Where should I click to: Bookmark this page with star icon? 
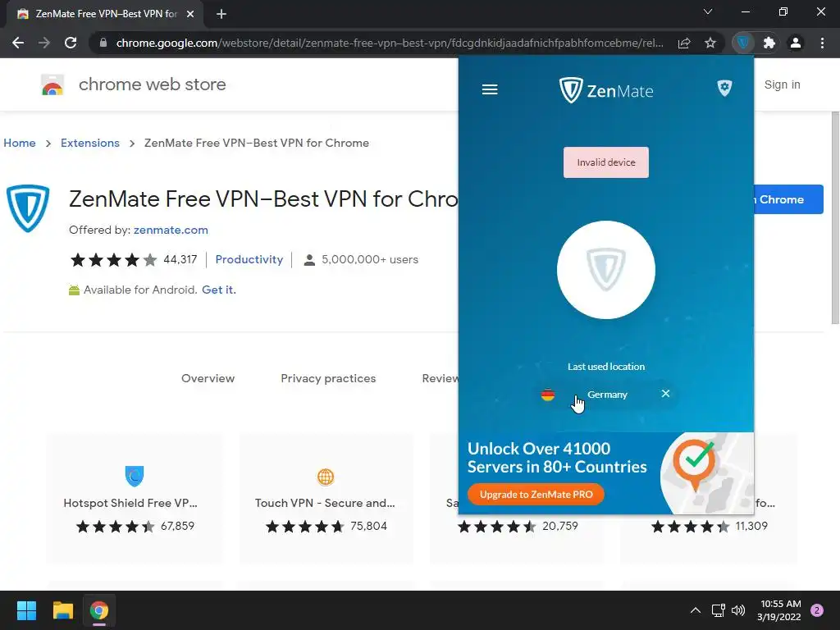710,43
